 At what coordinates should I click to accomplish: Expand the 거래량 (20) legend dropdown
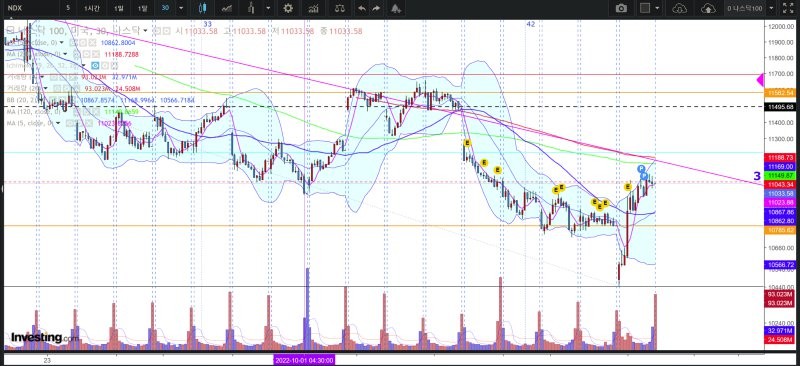click(x=45, y=89)
